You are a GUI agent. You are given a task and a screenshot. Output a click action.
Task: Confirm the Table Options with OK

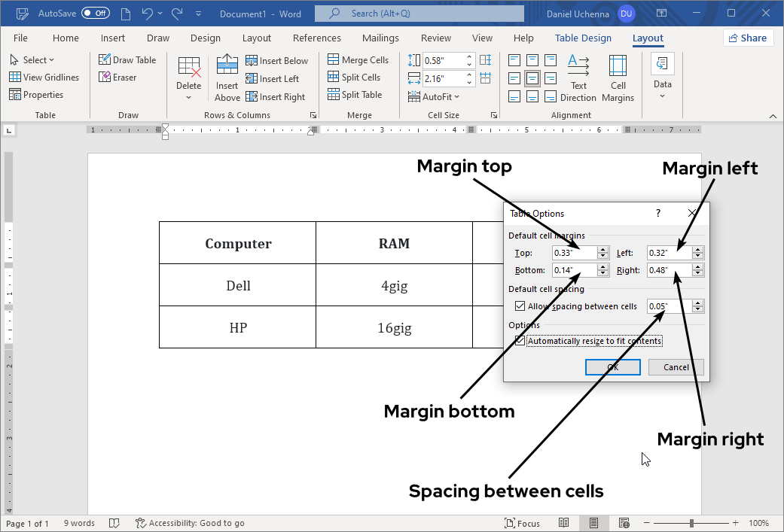[612, 367]
